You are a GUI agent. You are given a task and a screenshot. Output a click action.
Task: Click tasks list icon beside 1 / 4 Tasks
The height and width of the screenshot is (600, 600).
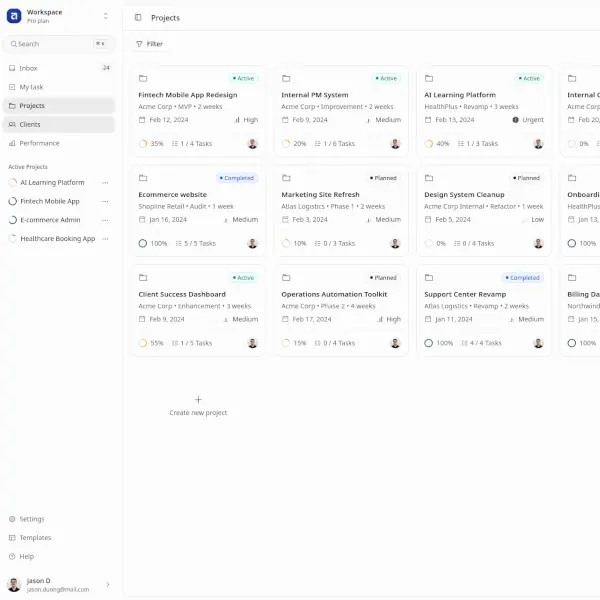pyautogui.click(x=175, y=144)
